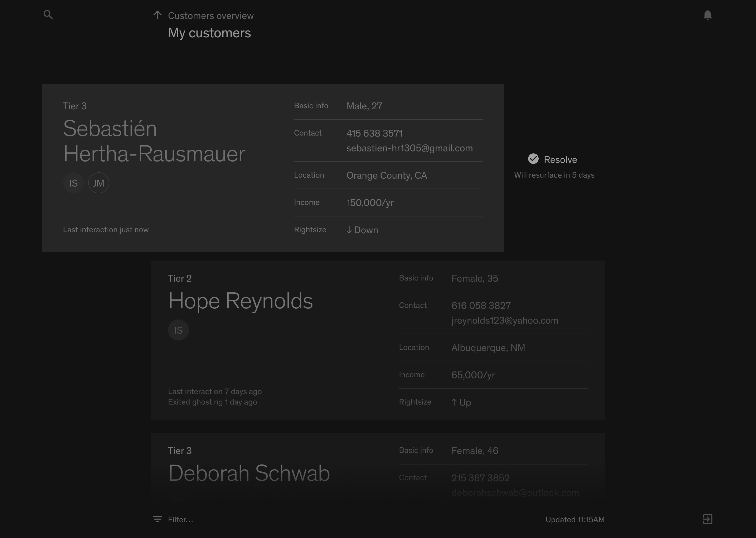Click the search magnifier icon

[x=48, y=15]
